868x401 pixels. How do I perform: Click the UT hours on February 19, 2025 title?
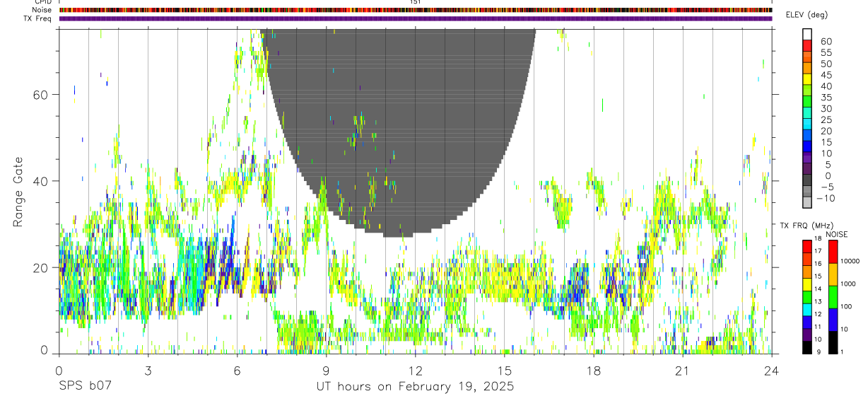pyautogui.click(x=414, y=387)
